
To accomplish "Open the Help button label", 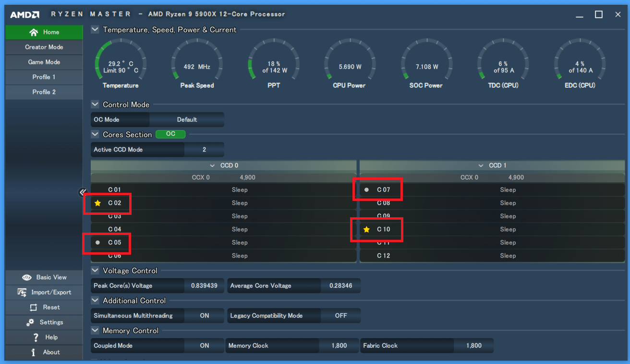I will tap(51, 337).
